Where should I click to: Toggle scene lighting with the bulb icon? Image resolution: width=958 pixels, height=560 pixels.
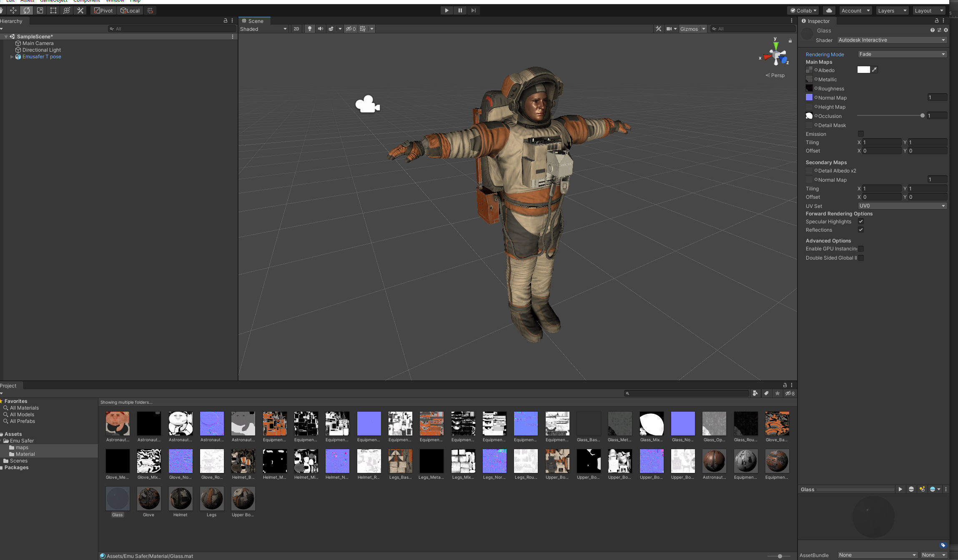309,29
